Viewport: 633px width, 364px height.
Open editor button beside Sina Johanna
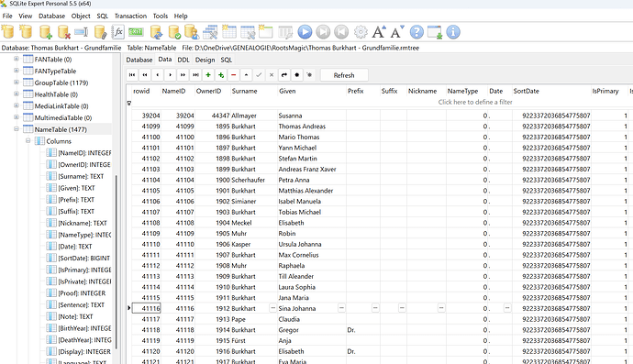pyautogui.click(x=341, y=308)
